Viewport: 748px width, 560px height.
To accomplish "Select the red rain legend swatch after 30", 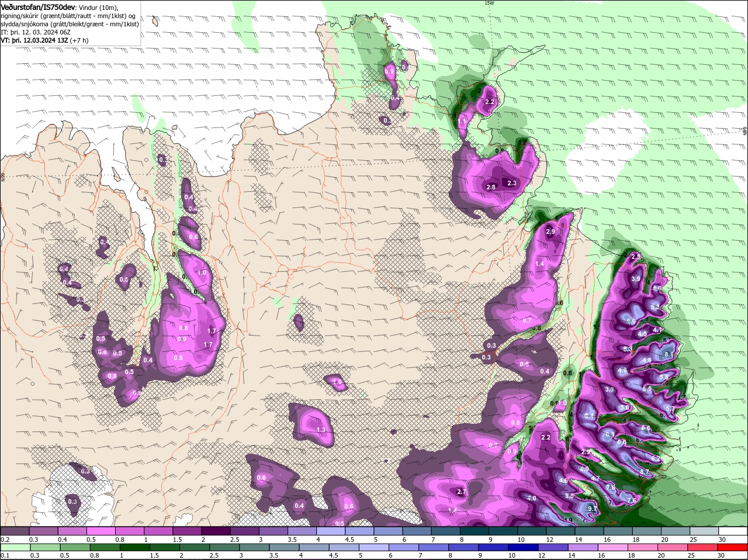I will tap(733, 548).
